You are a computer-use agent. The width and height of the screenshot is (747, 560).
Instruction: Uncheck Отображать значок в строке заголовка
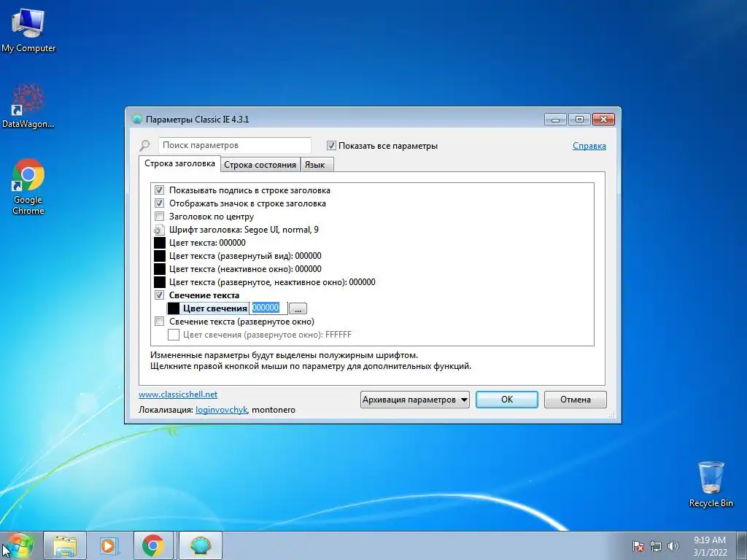(159, 203)
